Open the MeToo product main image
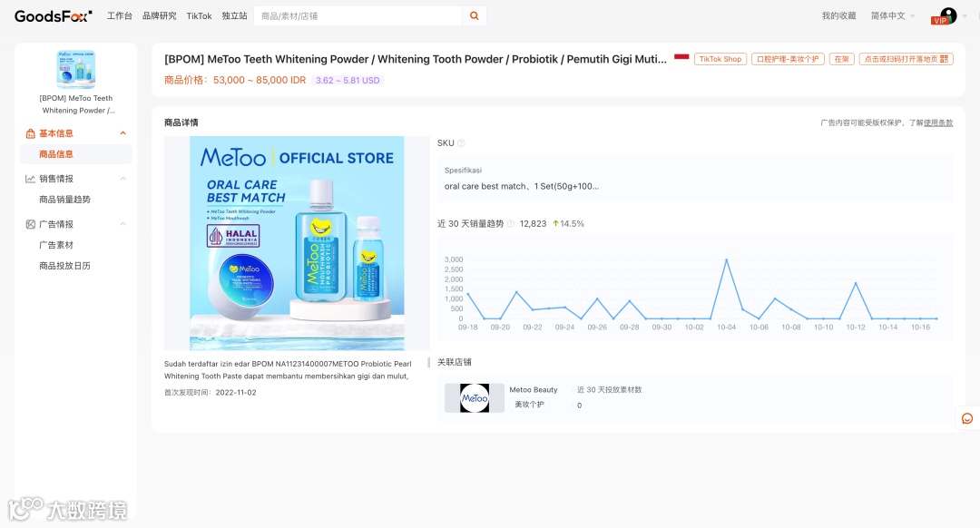 297,243
